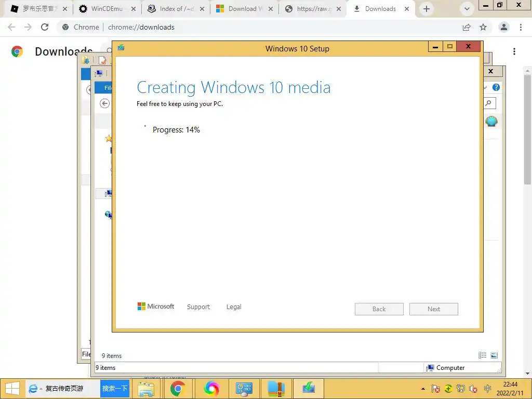
Task: Switch to Chrome in the taskbar
Action: pyautogui.click(x=178, y=389)
